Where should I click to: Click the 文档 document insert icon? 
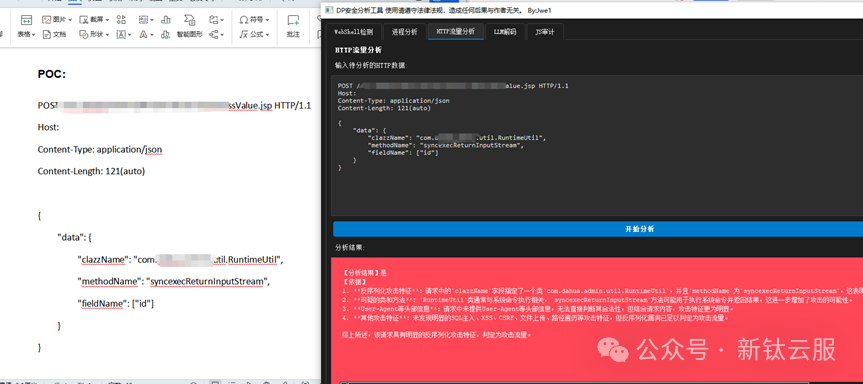[47, 34]
